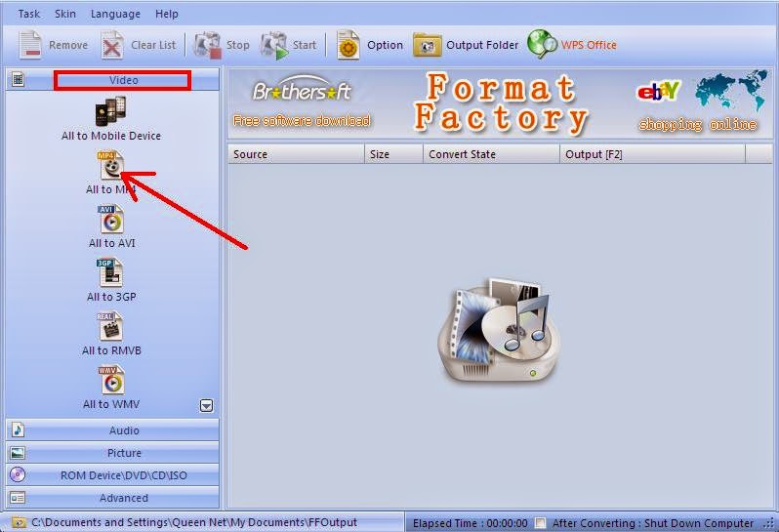Image resolution: width=779 pixels, height=532 pixels.
Task: Open the Skin menu
Action: 65,14
